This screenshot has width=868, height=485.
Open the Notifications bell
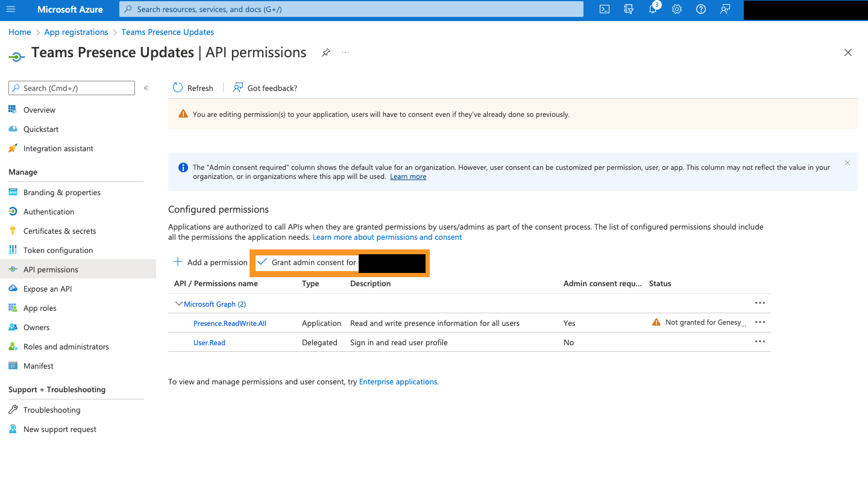pyautogui.click(x=652, y=9)
